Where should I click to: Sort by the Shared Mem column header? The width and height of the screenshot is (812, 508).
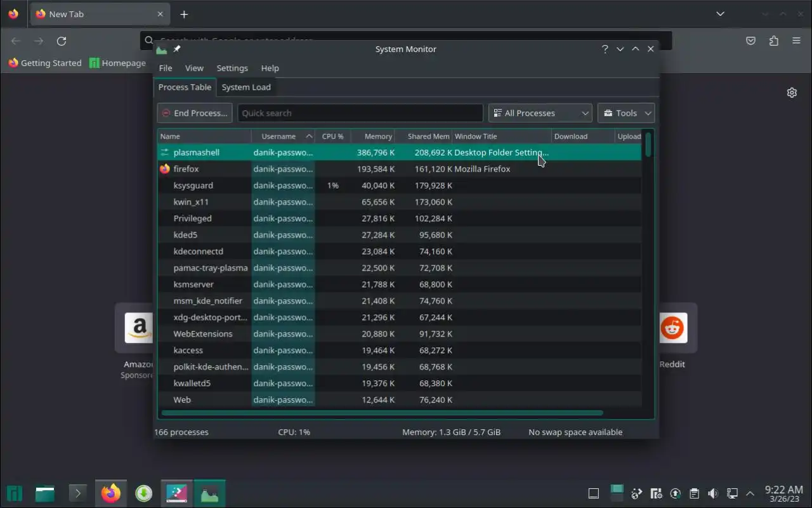click(x=423, y=136)
